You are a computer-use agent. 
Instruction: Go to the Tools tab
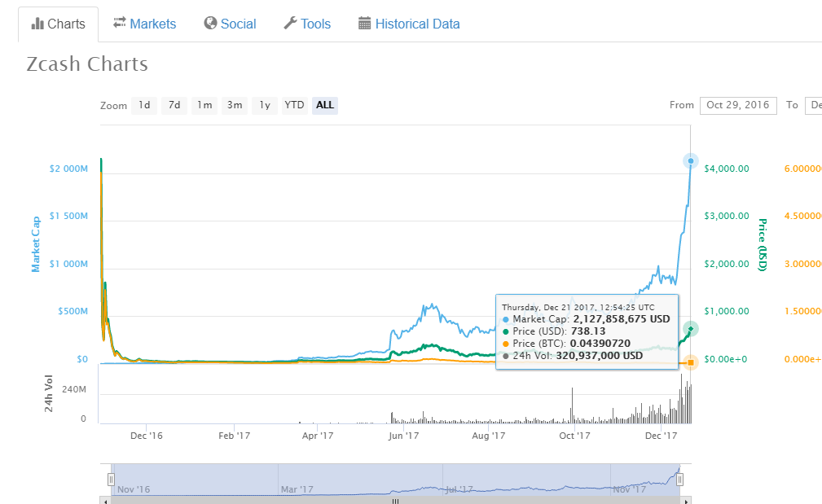coord(307,24)
